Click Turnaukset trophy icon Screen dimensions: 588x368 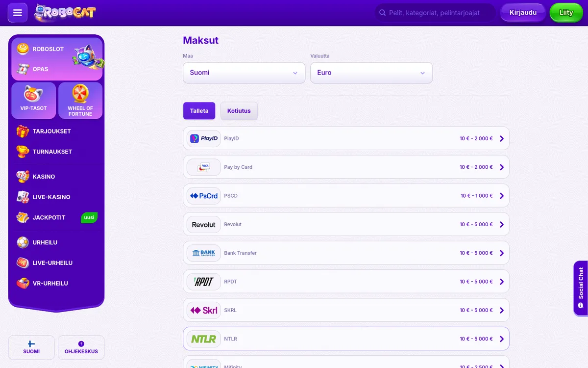(23, 152)
